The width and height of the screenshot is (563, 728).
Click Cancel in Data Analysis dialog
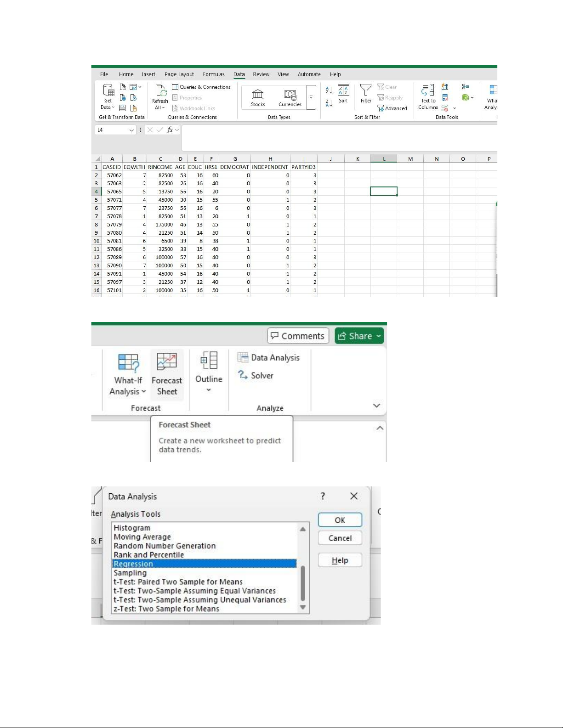pos(340,538)
